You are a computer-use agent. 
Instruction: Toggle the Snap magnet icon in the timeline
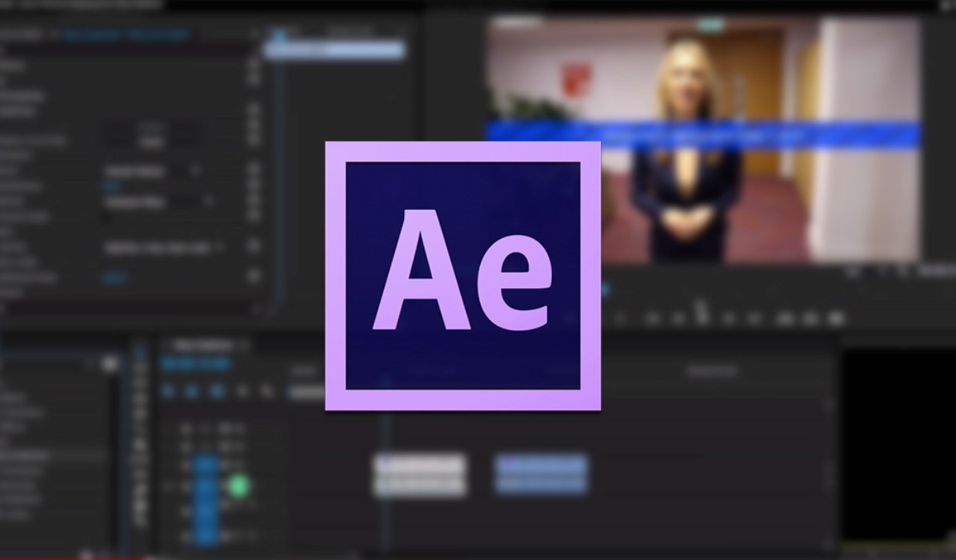[190, 391]
